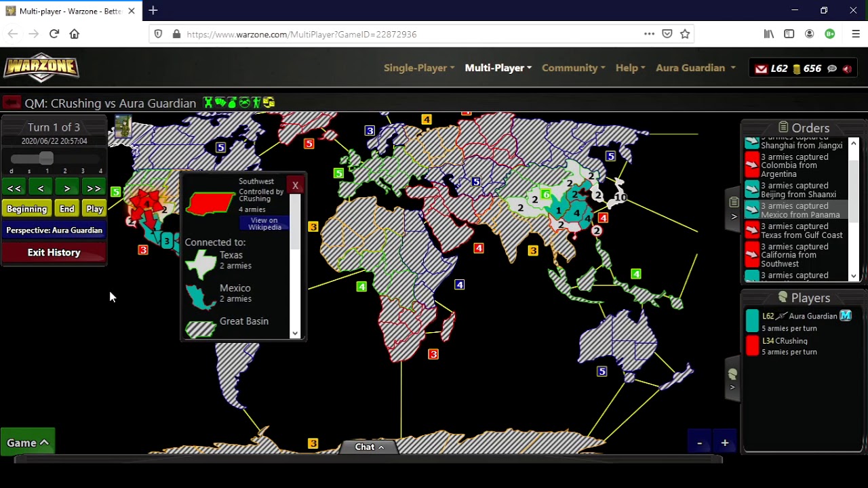Click CRushing's red color swatch
Viewport: 868px width, 488px height.
pyautogui.click(x=752, y=346)
